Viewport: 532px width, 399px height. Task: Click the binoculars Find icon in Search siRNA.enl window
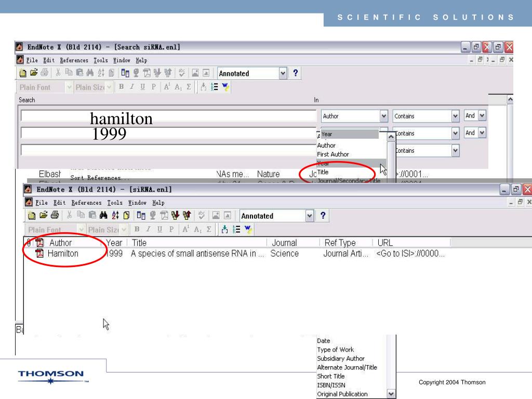[x=90, y=73]
